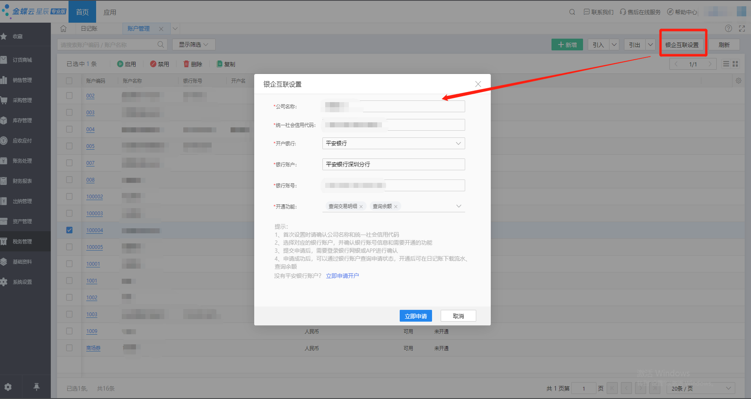Open 采购管理 shopping cart icon in sidebar
The image size is (753, 399).
click(x=4, y=100)
